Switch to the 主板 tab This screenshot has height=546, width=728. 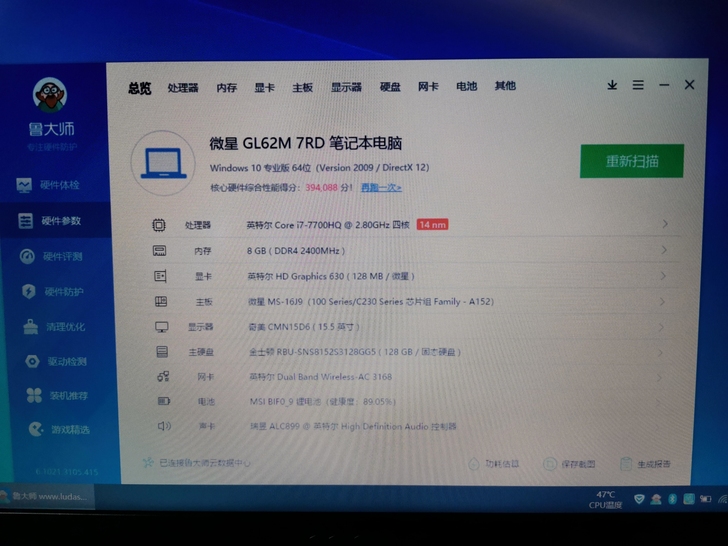(303, 87)
